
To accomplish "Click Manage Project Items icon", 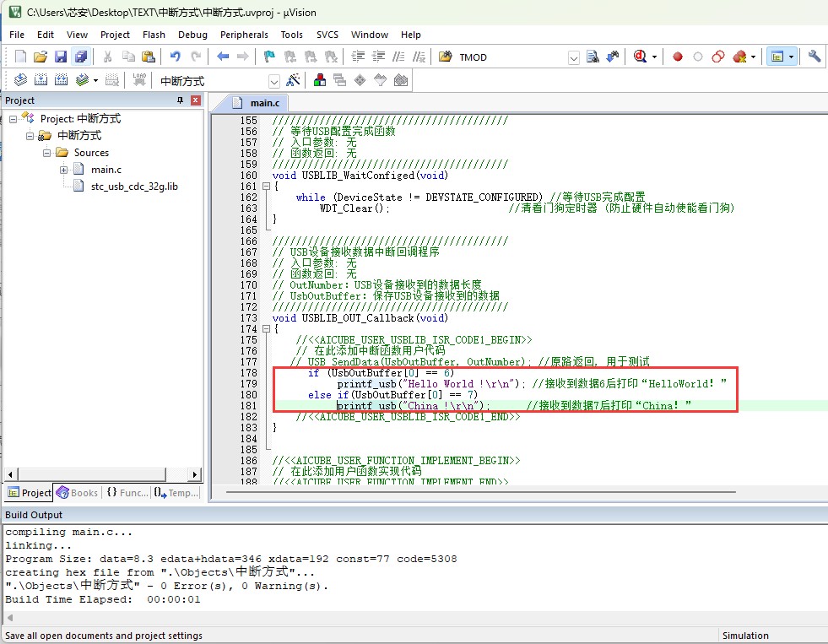I will (x=320, y=80).
